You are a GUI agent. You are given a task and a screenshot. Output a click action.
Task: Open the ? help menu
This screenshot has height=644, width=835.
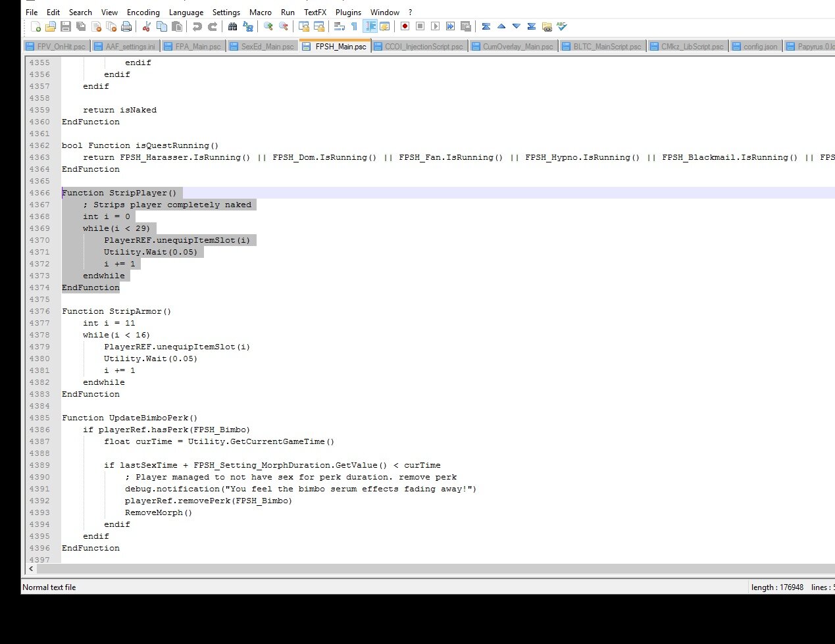[410, 12]
